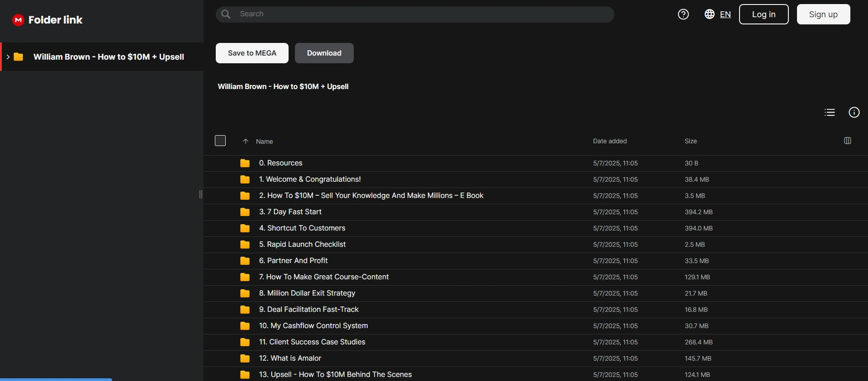This screenshot has width=868, height=381.
Task: Click size value 30 B
Action: tap(691, 163)
